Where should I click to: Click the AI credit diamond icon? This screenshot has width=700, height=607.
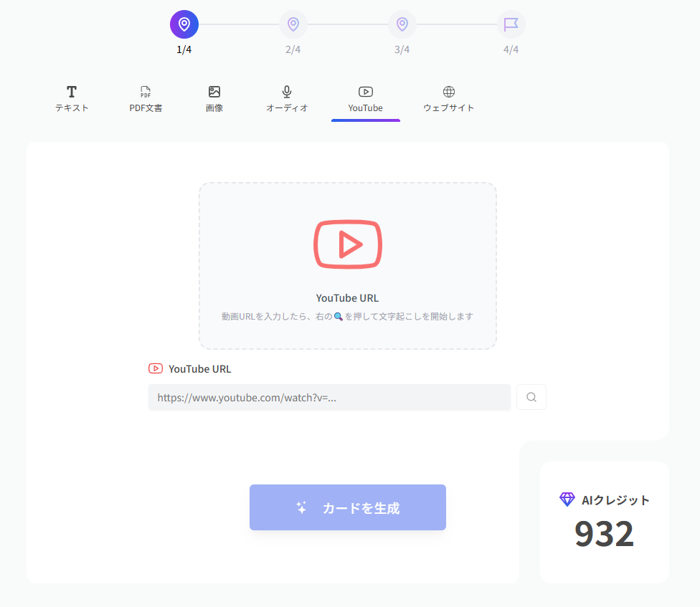[567, 500]
